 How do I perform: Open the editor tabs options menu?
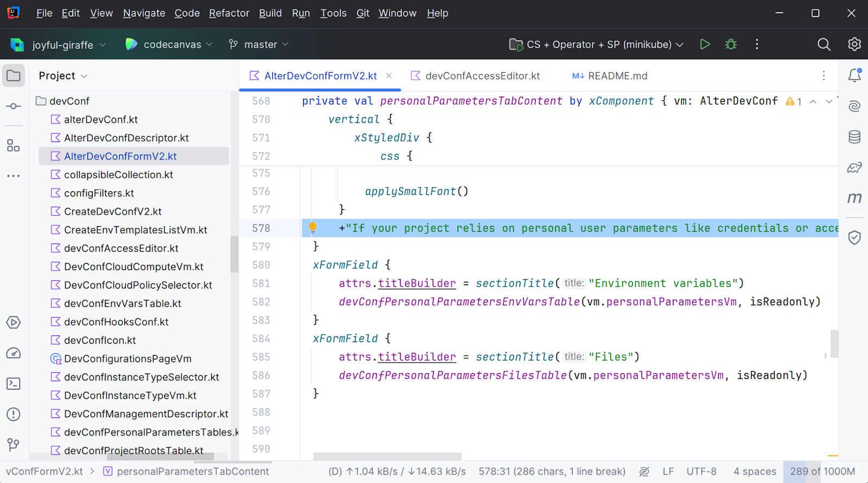[824, 76]
